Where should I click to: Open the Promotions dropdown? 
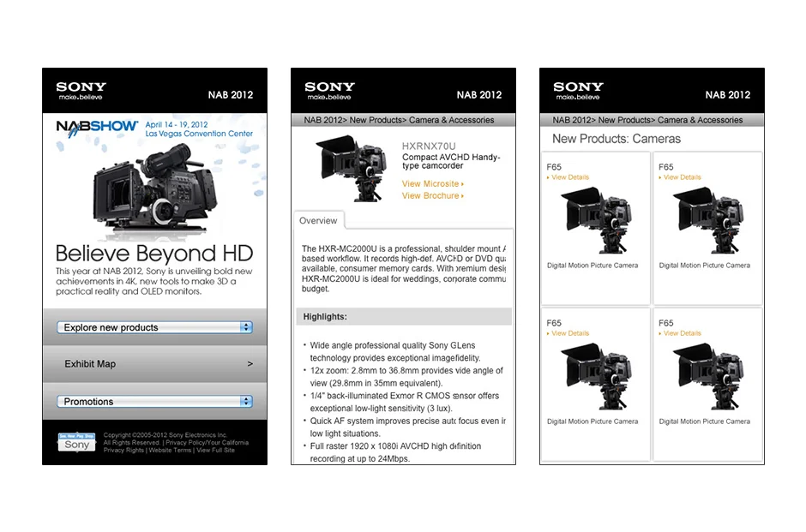(x=153, y=401)
